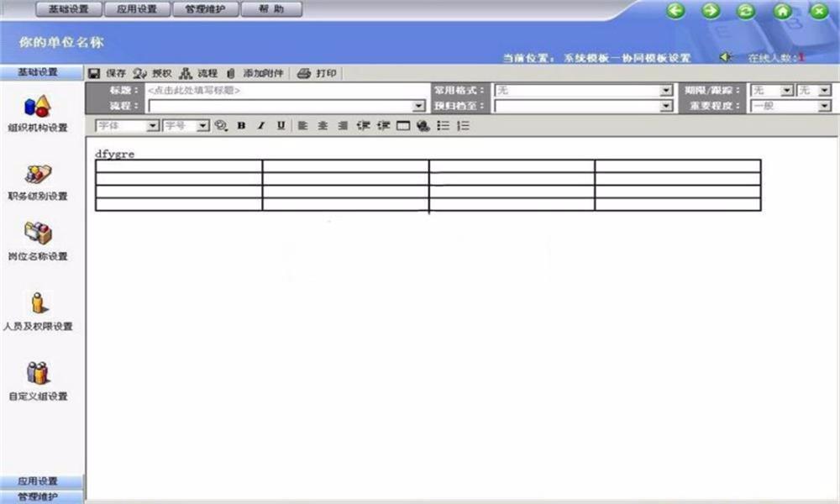Click the green refresh button
This screenshot has height=504, width=840.
tap(746, 11)
